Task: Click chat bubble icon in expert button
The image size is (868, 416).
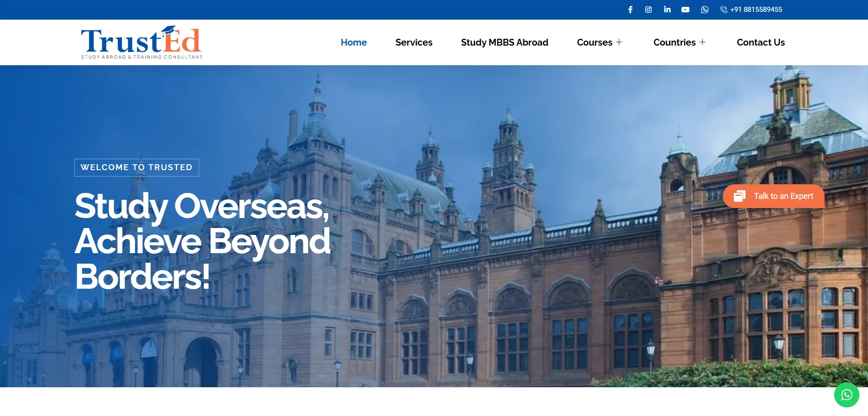Action: tap(739, 196)
